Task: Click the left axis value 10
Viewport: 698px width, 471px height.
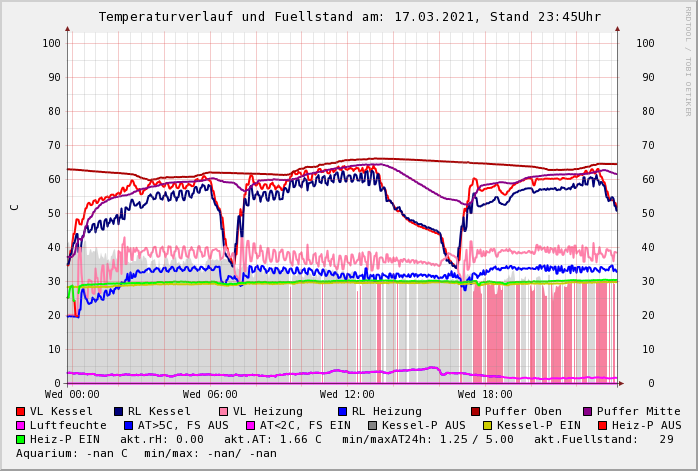Action: point(54,349)
